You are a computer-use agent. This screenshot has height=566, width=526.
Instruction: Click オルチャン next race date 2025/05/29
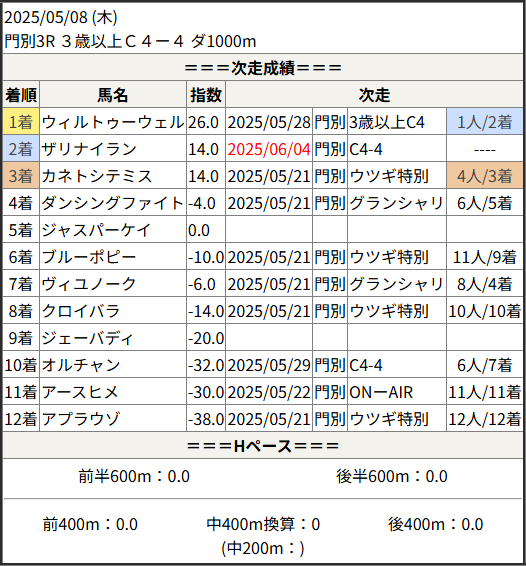tap(269, 365)
